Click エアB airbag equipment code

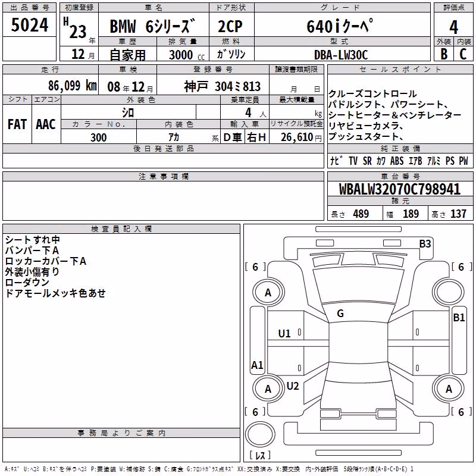(415, 161)
